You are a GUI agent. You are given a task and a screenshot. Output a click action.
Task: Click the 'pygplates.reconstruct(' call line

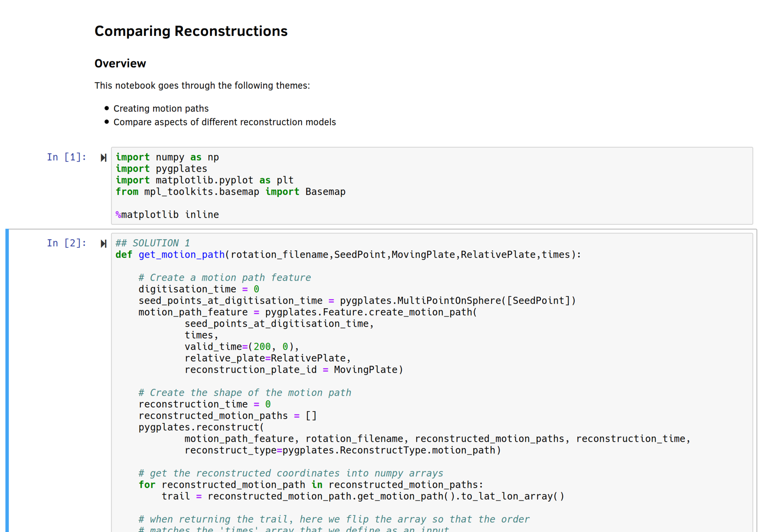click(201, 427)
